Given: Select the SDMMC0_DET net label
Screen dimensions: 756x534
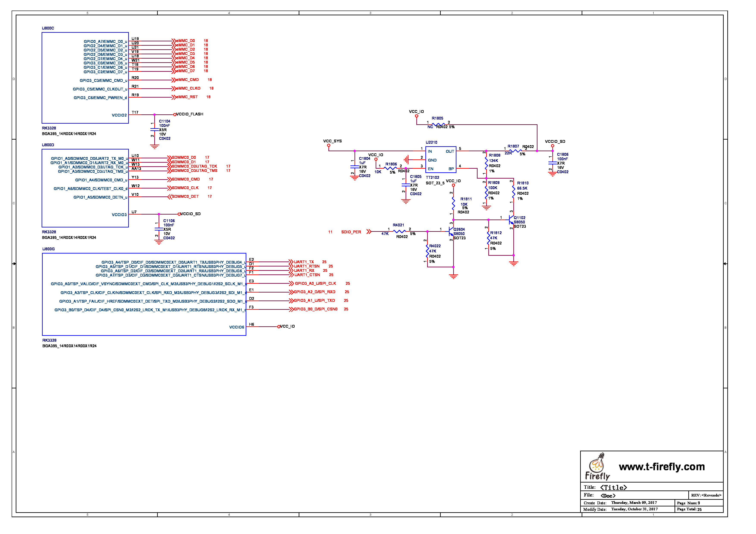Looking at the screenshot, I should tap(185, 197).
